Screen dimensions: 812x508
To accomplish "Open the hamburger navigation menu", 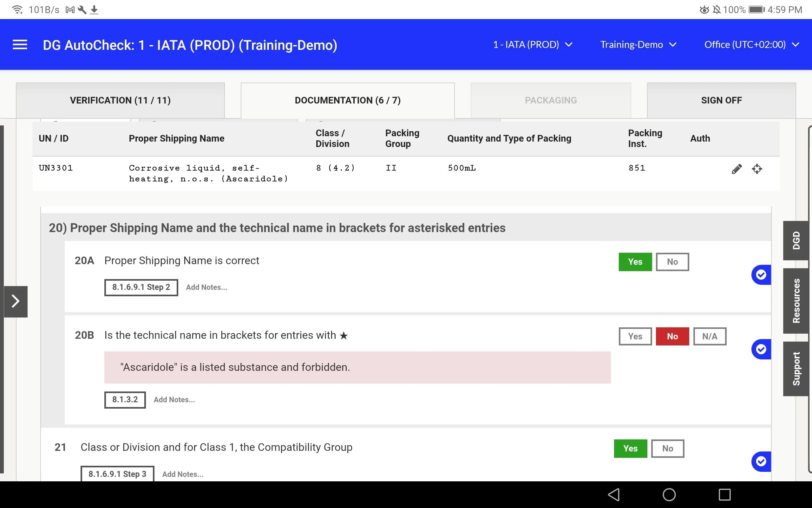I will (x=20, y=45).
